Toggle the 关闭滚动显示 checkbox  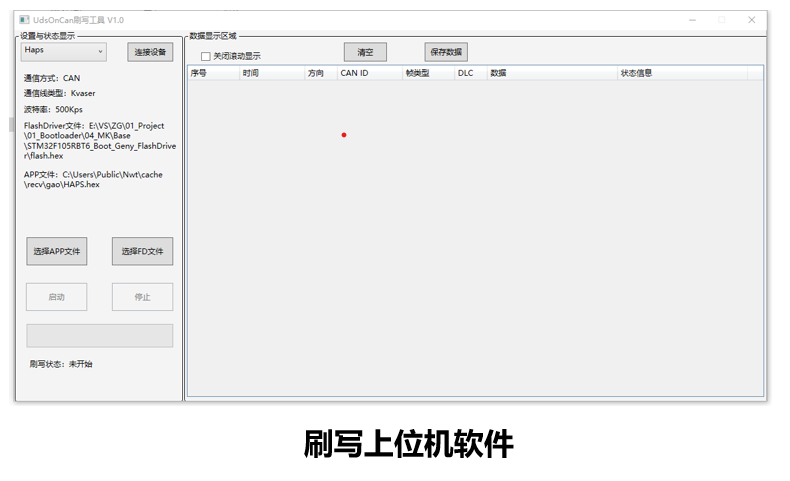pos(206,56)
